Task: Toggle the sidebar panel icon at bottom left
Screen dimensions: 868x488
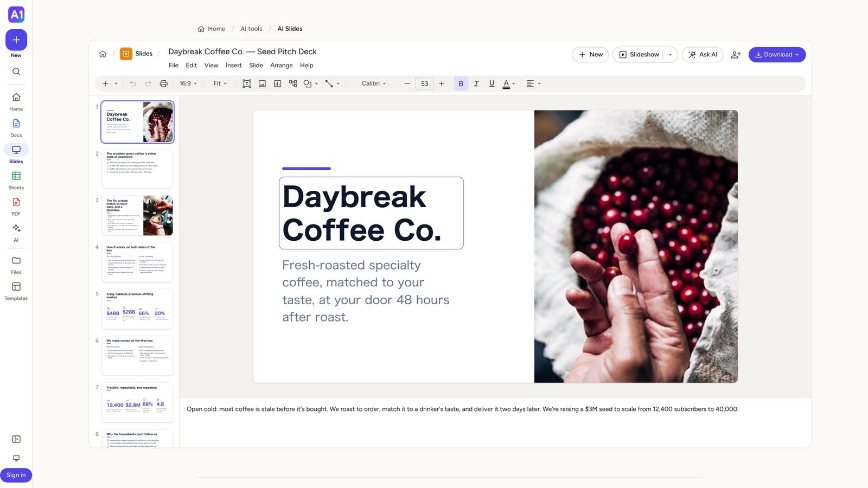Action: [x=16, y=439]
